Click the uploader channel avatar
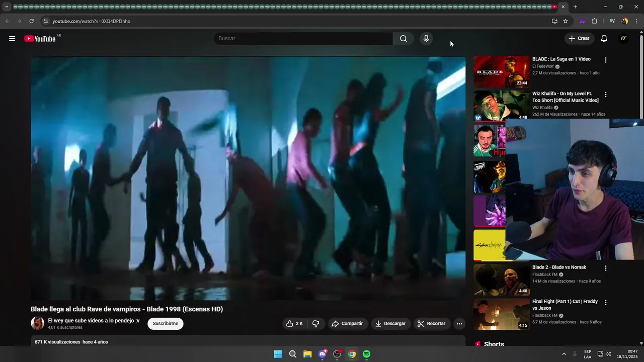The image size is (644, 362). tap(37, 323)
